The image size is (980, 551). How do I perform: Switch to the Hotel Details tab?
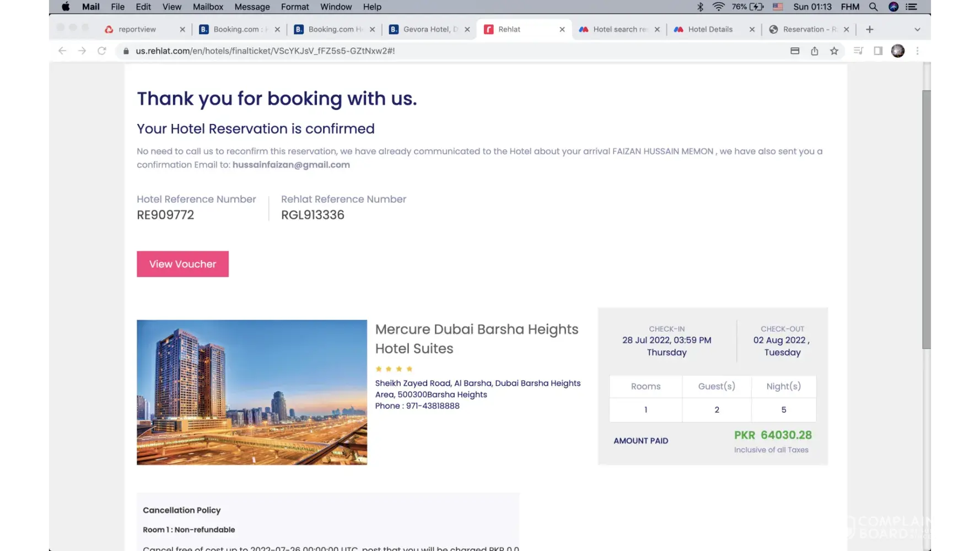tap(710, 29)
